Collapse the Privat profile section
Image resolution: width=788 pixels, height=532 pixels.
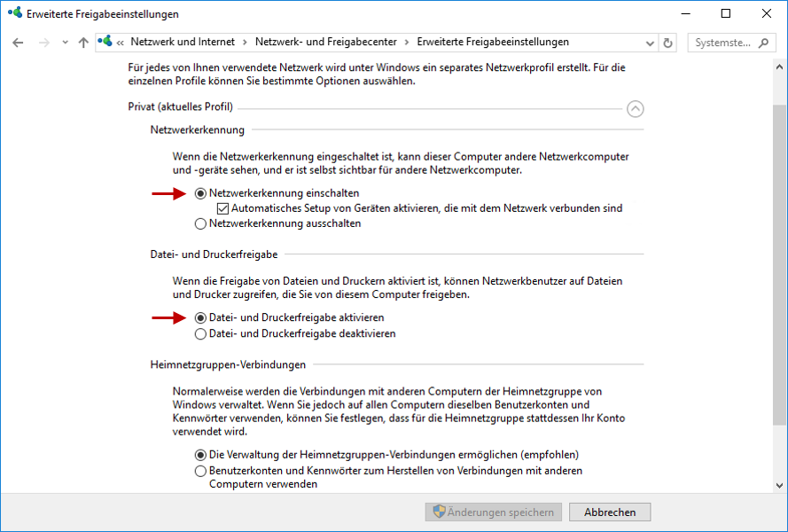(636, 108)
